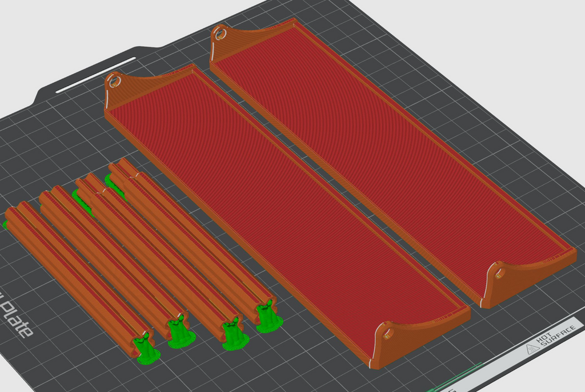Click the left tray's upper mounting hole
This screenshot has width=585, height=392.
coord(115,82)
